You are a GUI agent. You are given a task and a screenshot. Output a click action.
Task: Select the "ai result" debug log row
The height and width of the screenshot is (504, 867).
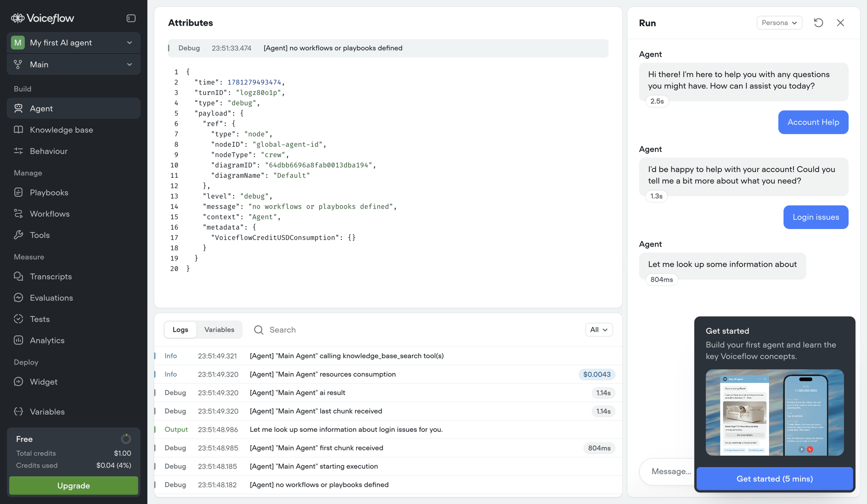coord(388,393)
